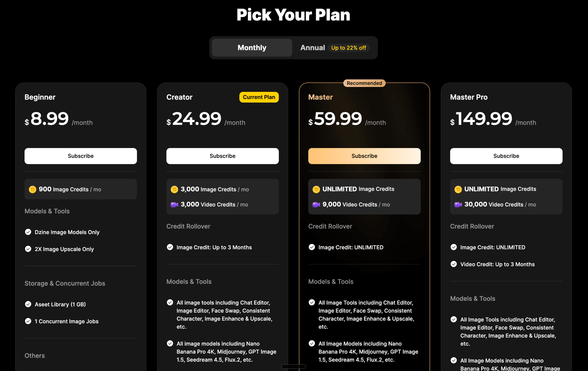Subscribe to the Beginner plan
This screenshot has height=371, width=588.
(81, 156)
